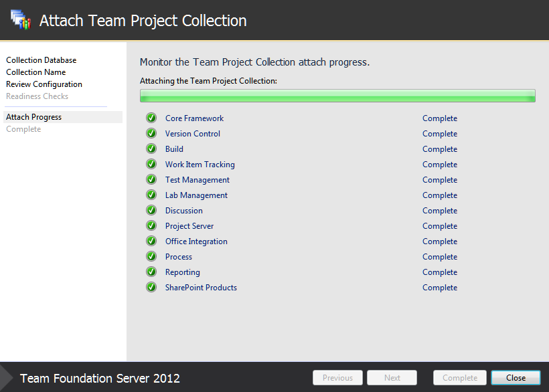549x392 pixels.
Task: Select the Collection Database step
Action: pyautogui.click(x=42, y=60)
